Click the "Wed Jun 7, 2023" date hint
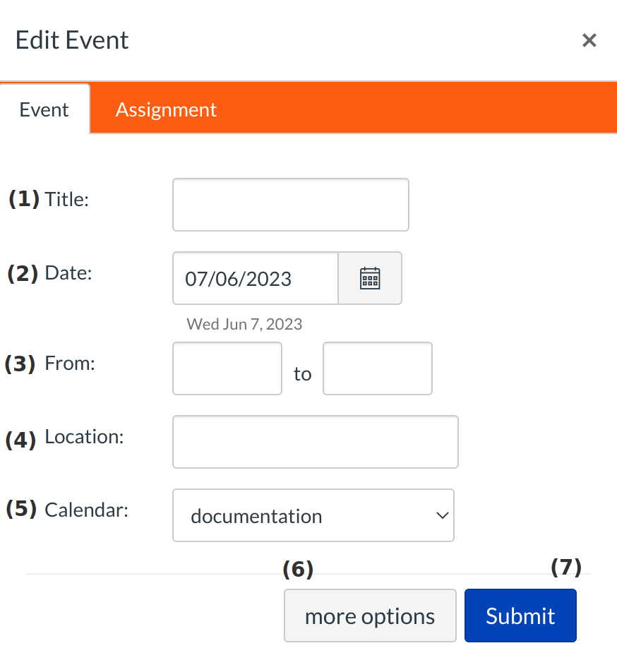The height and width of the screenshot is (672, 617). (x=244, y=325)
